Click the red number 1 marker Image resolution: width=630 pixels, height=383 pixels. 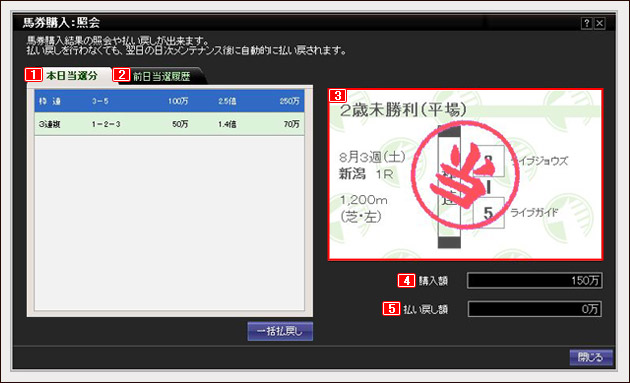coord(33,74)
